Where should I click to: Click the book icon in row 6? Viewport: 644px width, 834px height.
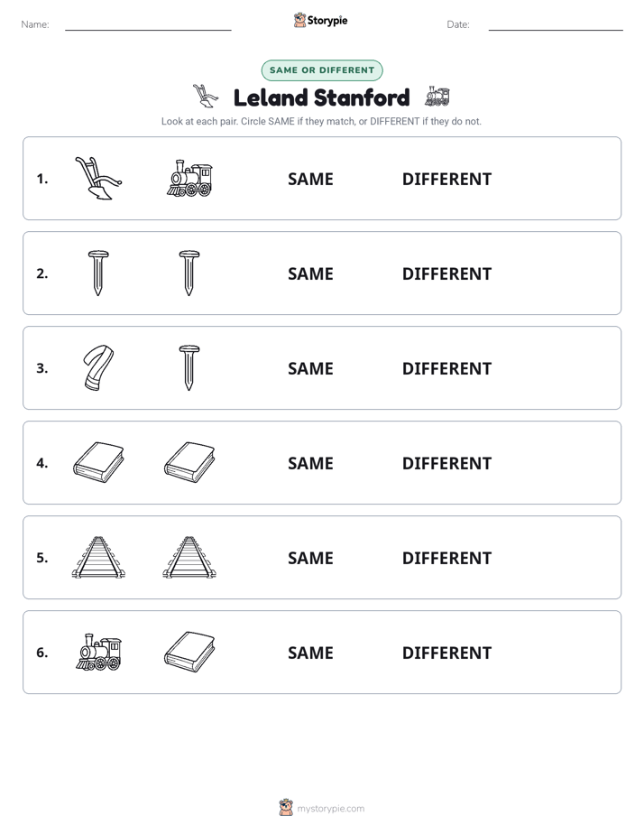click(x=189, y=652)
